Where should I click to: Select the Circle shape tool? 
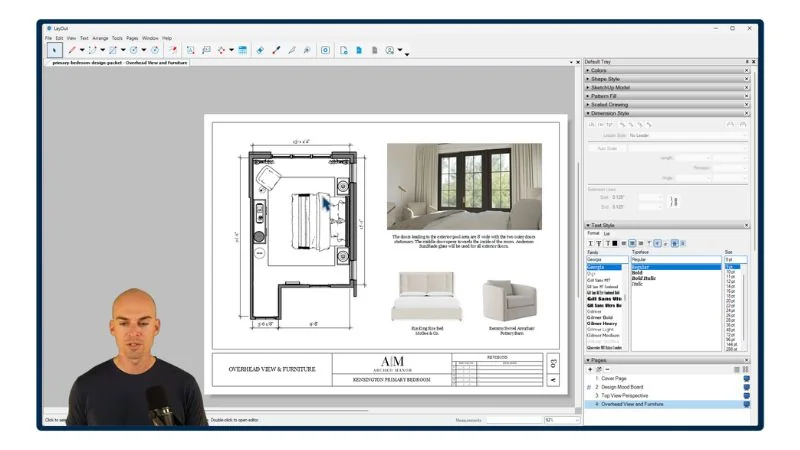click(134, 50)
